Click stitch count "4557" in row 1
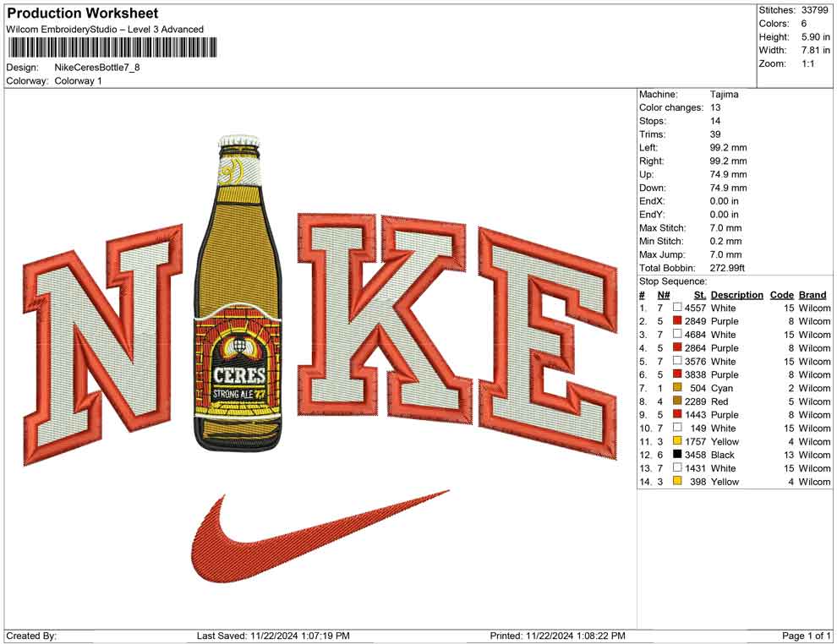Image resolution: width=837 pixels, height=644 pixels. [696, 308]
